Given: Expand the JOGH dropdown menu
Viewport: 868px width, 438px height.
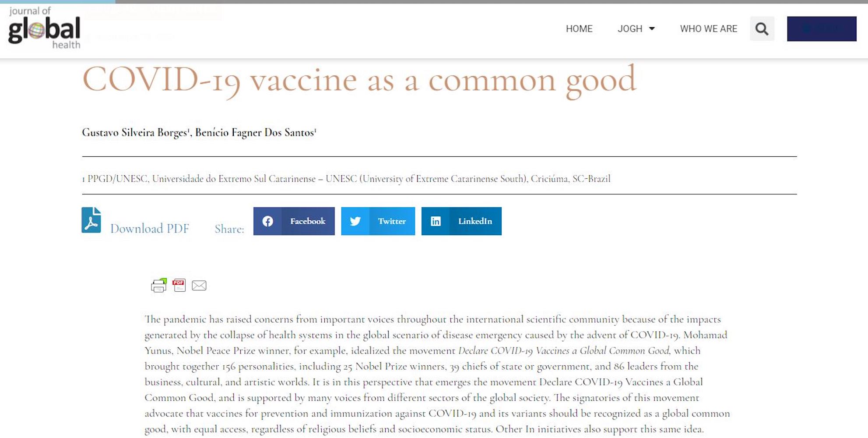Looking at the screenshot, I should [636, 29].
